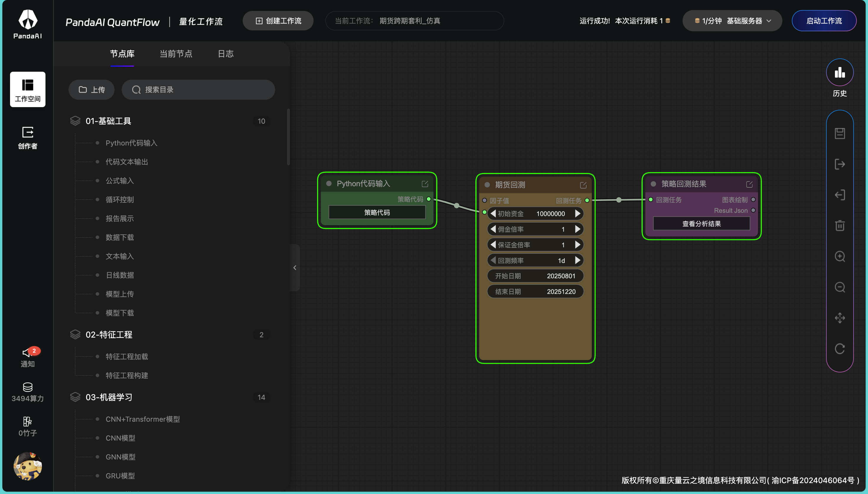Switch 回测频率 to next option with right arrow
The image size is (868, 494).
point(577,260)
